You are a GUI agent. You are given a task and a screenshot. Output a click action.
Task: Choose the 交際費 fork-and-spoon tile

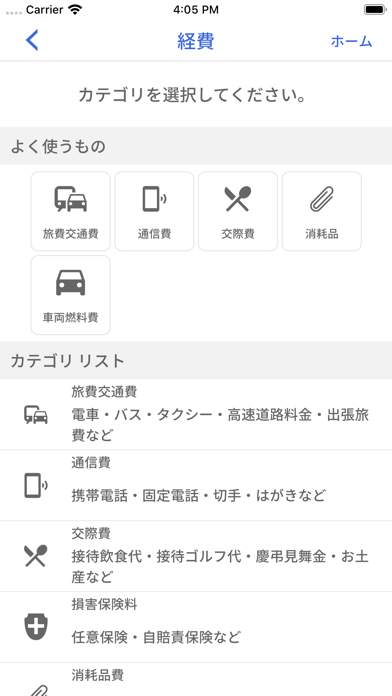(x=238, y=211)
